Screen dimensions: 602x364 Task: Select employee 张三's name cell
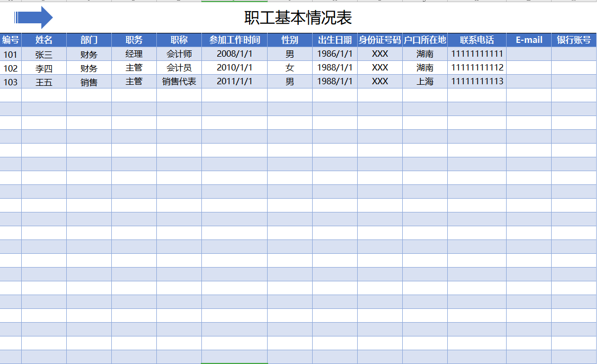tap(45, 54)
